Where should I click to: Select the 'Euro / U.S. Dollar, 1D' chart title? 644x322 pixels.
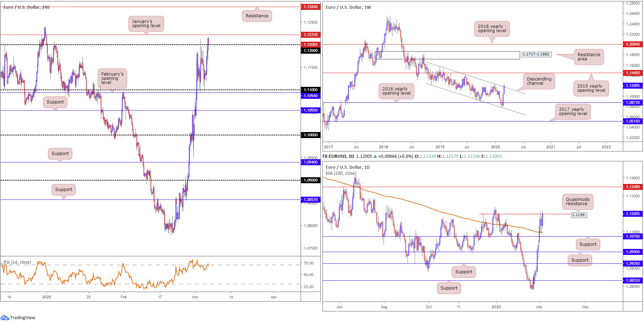pos(348,167)
